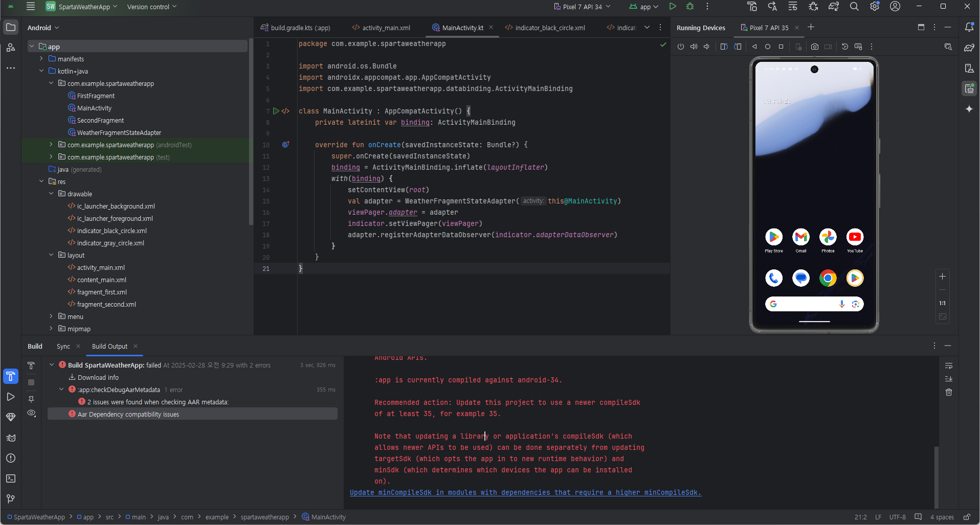Switch to indicator_black_circle.xml tab
Image resolution: width=980 pixels, height=525 pixels.
(545, 28)
